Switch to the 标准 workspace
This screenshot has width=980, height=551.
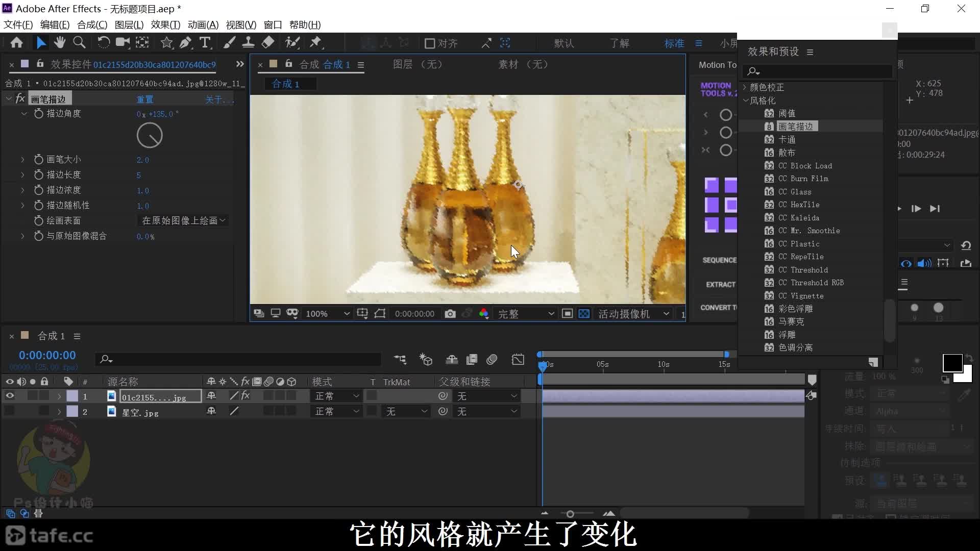tap(674, 43)
